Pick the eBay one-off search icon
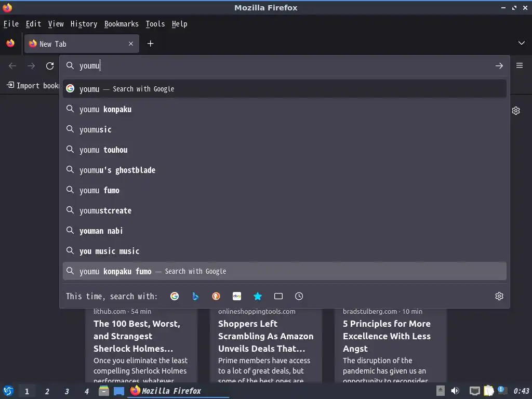Screen dimensions: 532x399 (x=237, y=296)
